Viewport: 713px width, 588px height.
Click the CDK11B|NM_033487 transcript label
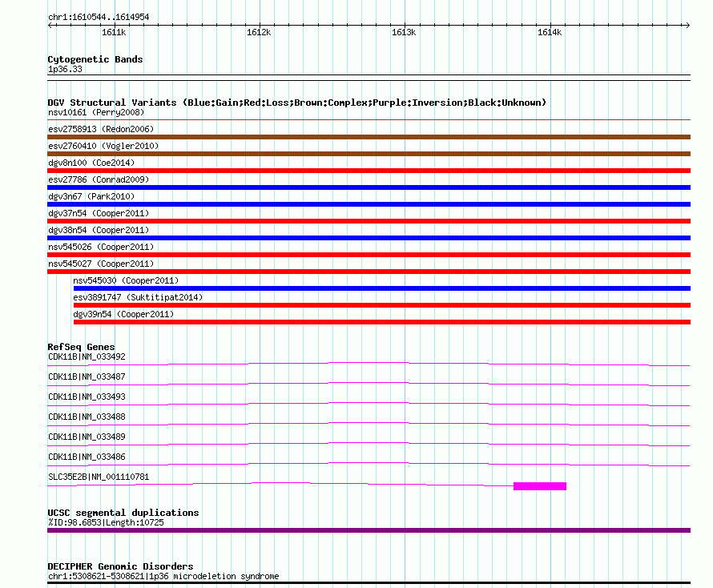[x=87, y=377]
